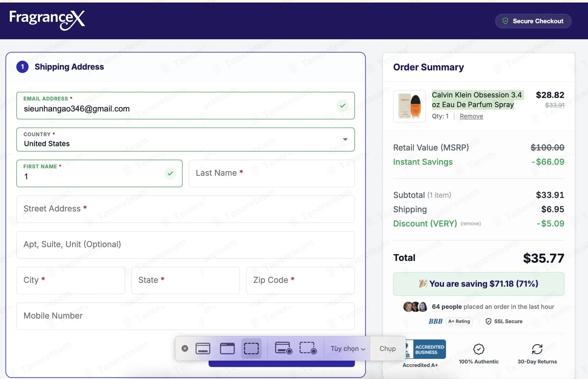This screenshot has height=379, width=588.
Task: Click the BBB Accredited Business badge
Action: click(x=426, y=349)
